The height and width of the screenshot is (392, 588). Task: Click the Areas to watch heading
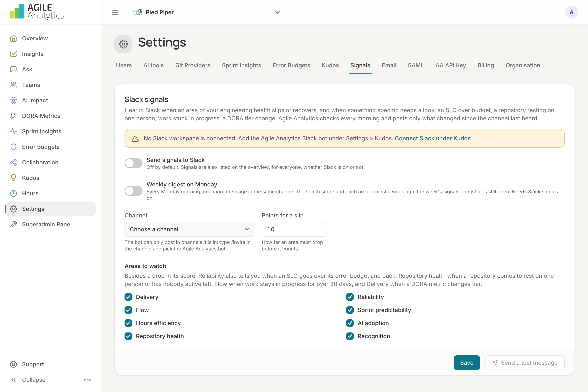point(145,266)
